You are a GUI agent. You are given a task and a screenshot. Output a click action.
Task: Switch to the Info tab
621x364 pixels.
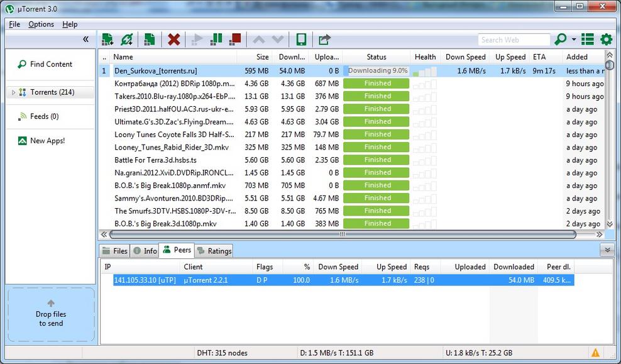(x=145, y=251)
